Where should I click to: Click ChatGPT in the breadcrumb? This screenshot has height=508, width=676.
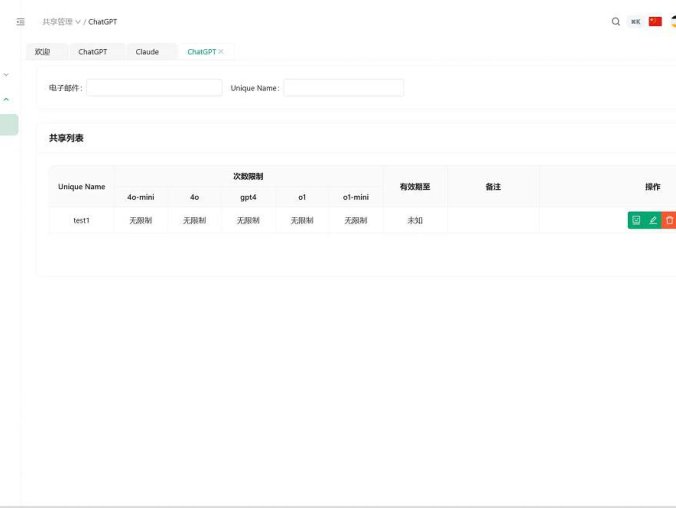pos(103,22)
